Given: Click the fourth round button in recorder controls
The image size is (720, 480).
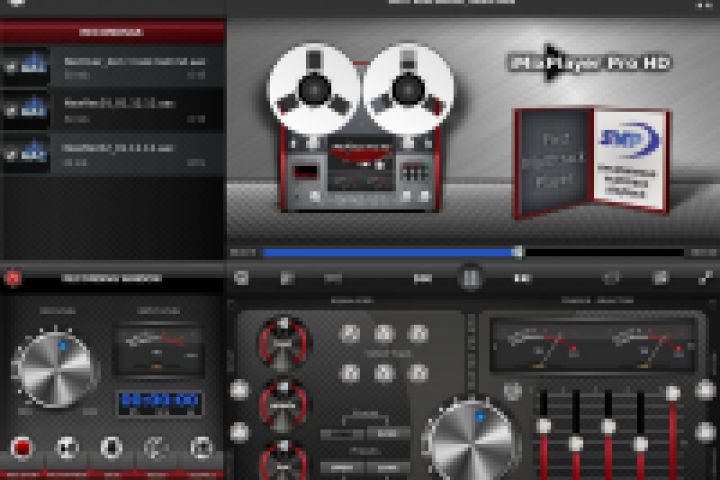Looking at the screenshot, I should click(157, 447).
